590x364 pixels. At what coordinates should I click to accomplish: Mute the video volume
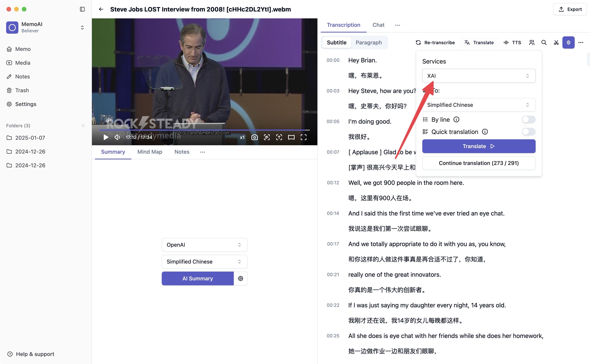click(x=117, y=137)
